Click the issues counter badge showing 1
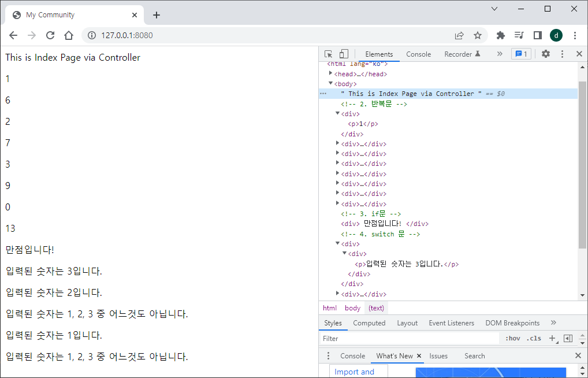The height and width of the screenshot is (378, 588). tap(521, 54)
